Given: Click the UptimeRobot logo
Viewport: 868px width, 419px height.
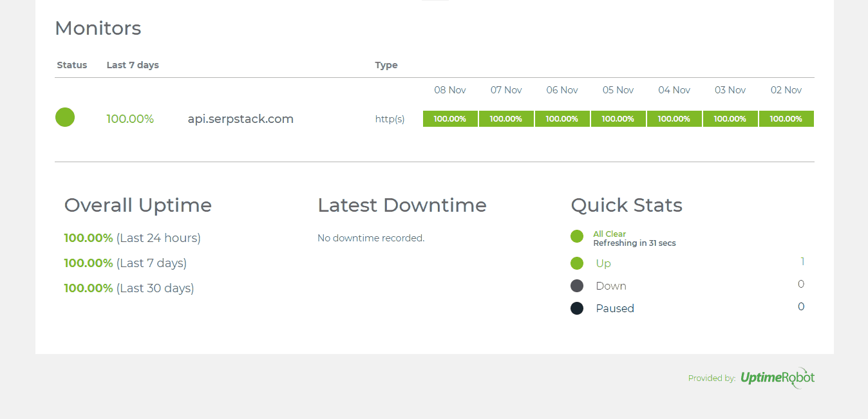Looking at the screenshot, I should pyautogui.click(x=778, y=378).
